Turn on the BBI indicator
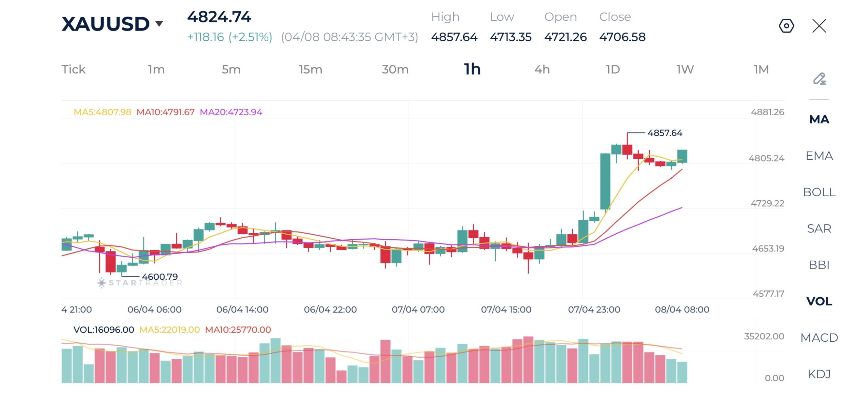 click(819, 265)
